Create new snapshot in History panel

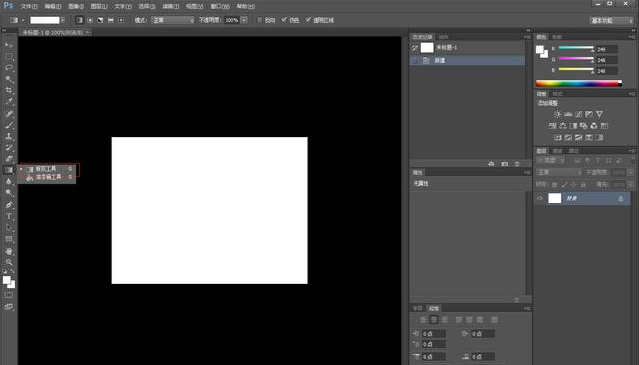(505, 164)
